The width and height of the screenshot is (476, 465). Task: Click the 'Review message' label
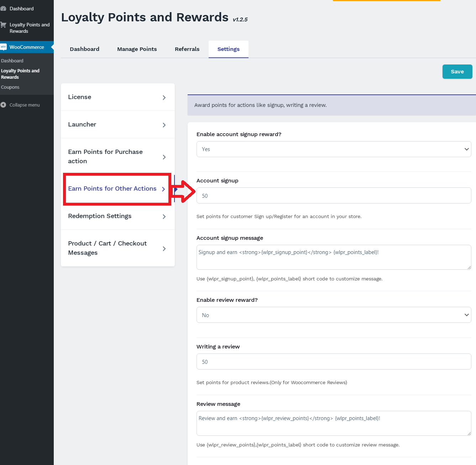pyautogui.click(x=218, y=404)
